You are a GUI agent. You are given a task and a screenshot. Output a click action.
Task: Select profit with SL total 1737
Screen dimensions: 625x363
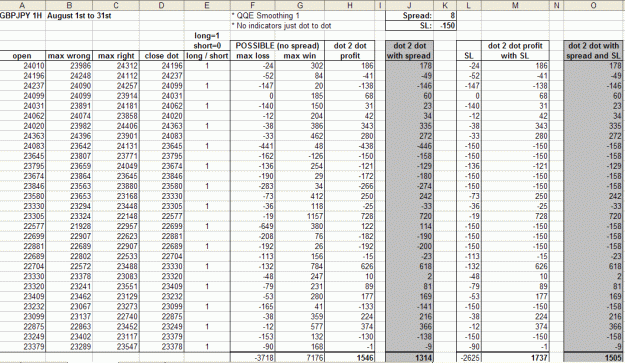(515, 358)
